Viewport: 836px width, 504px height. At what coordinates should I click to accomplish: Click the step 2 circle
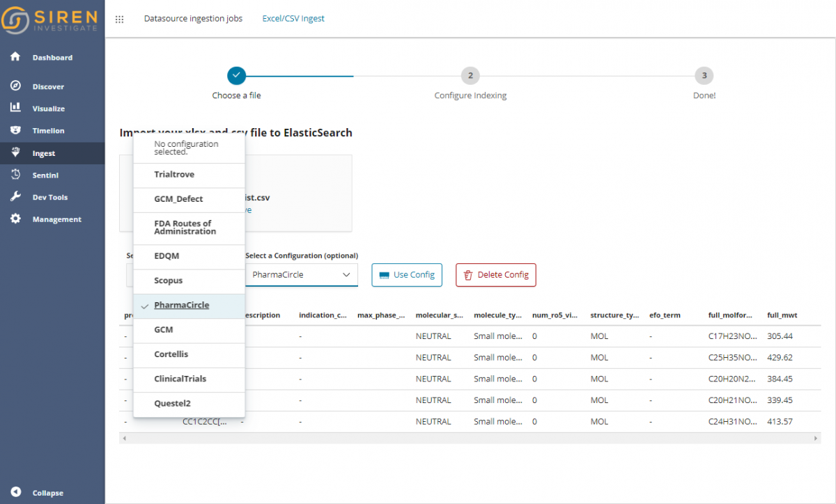[470, 75]
